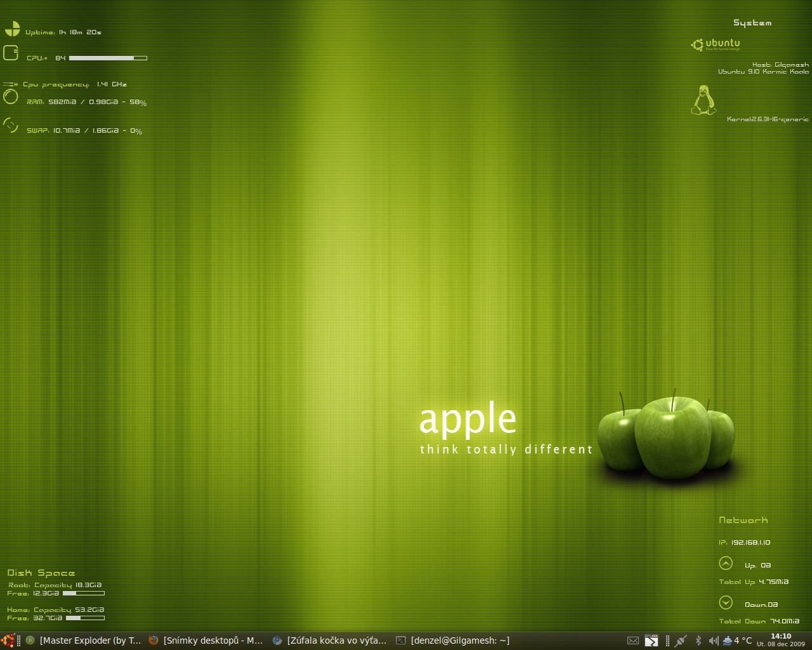812x650 pixels.
Task: Open the weather applet showing 4 °C
Action: (737, 640)
